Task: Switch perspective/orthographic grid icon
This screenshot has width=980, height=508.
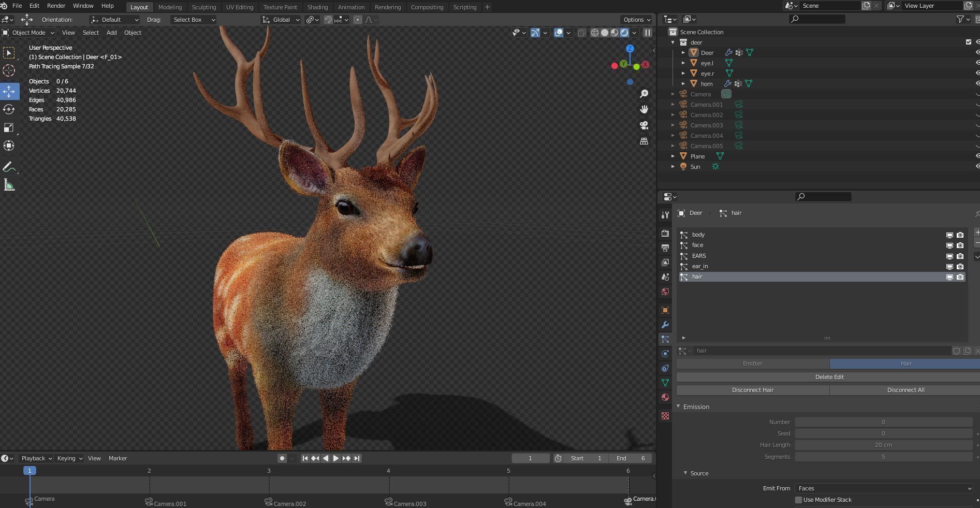Action: pos(644,141)
